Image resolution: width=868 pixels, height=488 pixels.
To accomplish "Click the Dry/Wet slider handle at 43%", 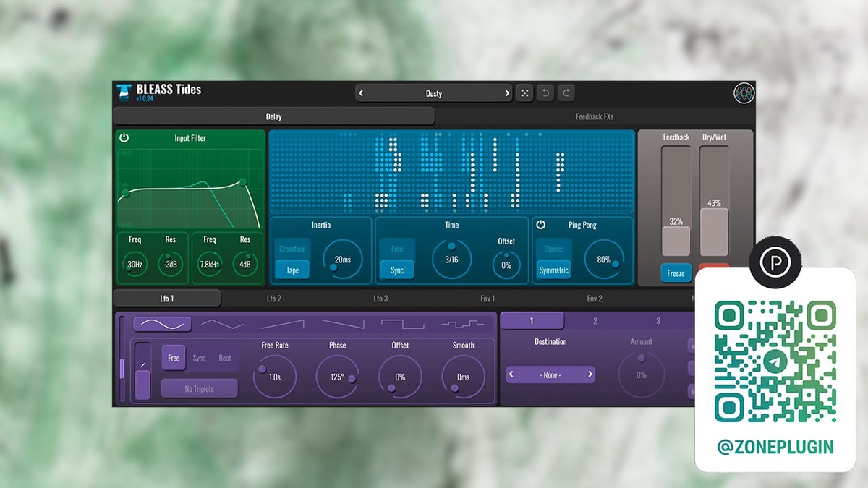I will click(x=714, y=232).
